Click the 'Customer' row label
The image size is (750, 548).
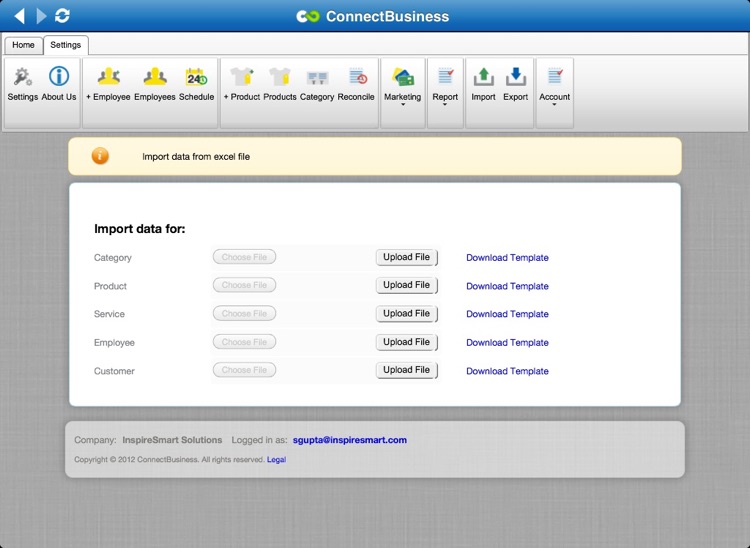coord(114,371)
